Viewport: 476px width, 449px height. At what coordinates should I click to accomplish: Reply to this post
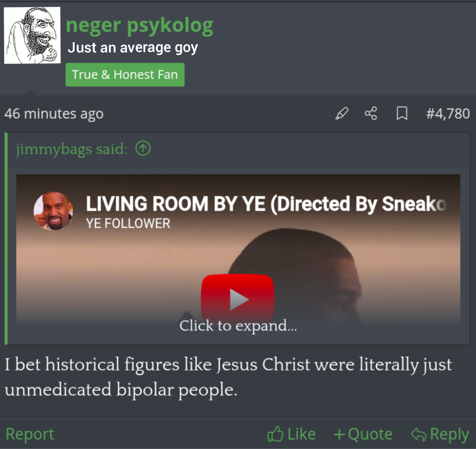pyautogui.click(x=440, y=434)
